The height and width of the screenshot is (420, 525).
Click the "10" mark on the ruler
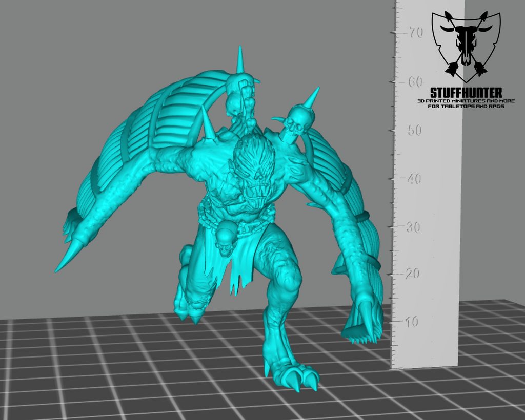pos(412,322)
